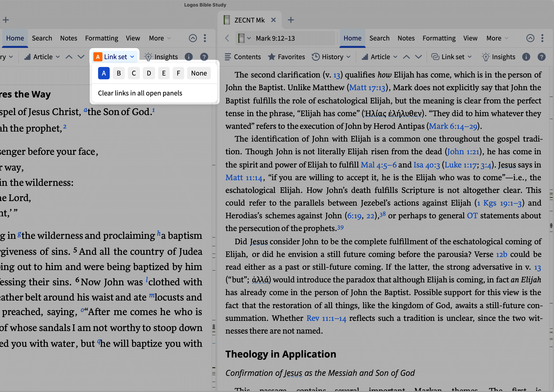Open Article dropdown in ZECNT panel

(380, 57)
